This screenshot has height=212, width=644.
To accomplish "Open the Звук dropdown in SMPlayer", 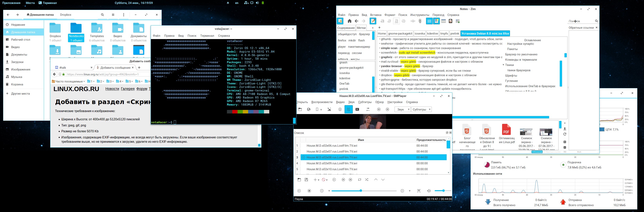I will click(x=403, y=109).
